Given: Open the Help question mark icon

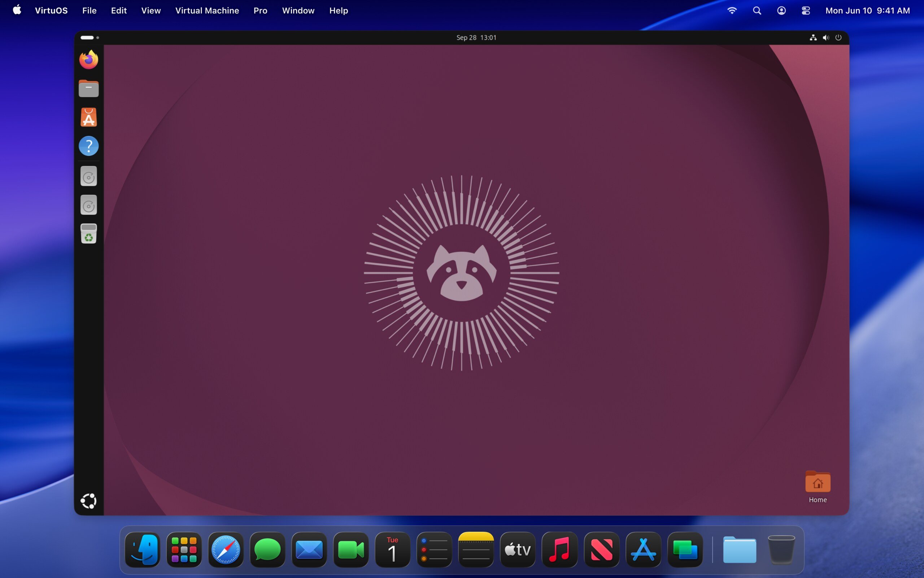Looking at the screenshot, I should pyautogui.click(x=88, y=146).
